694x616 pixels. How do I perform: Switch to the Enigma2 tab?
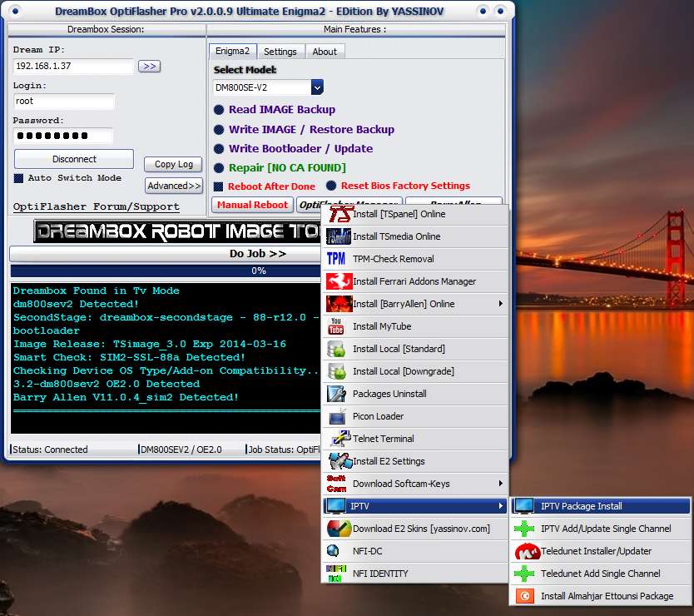click(233, 51)
